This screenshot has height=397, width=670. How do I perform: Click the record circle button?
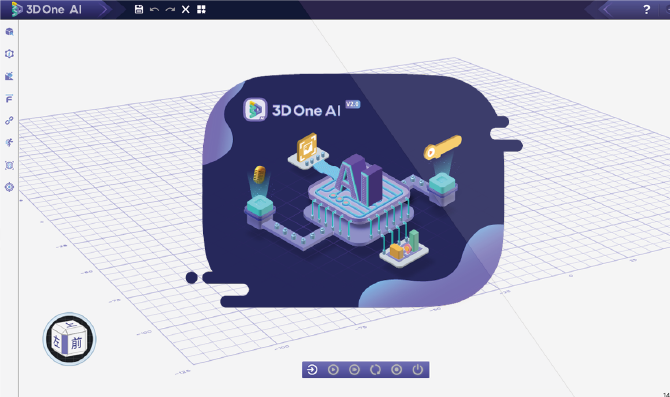coord(397,370)
